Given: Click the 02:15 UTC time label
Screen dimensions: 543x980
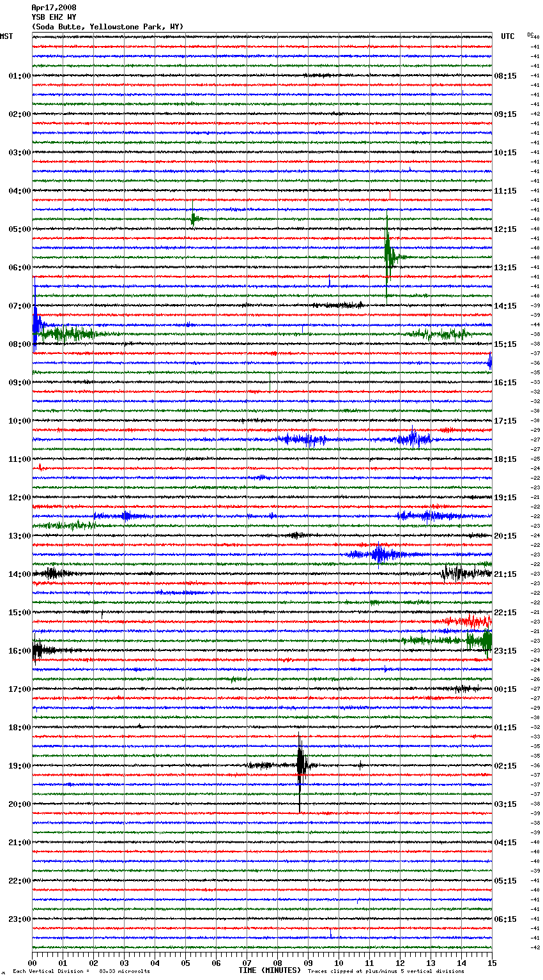Looking at the screenshot, I should click(x=505, y=766).
